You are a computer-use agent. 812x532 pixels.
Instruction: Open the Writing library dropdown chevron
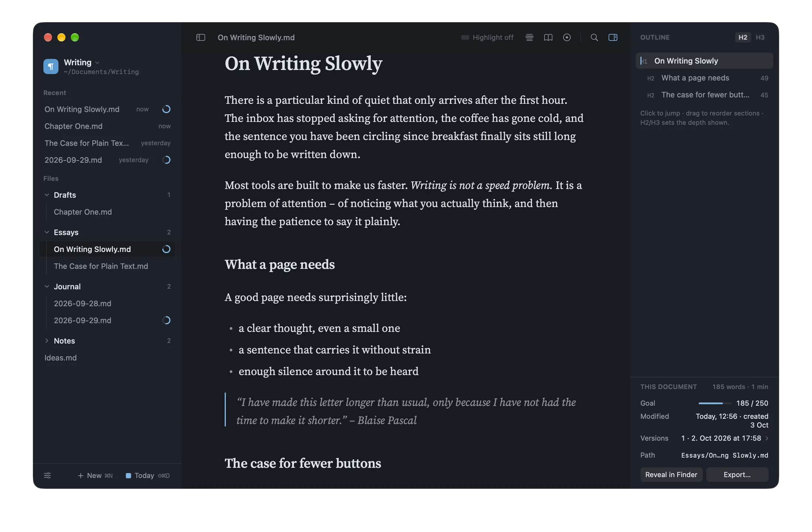pyautogui.click(x=97, y=62)
